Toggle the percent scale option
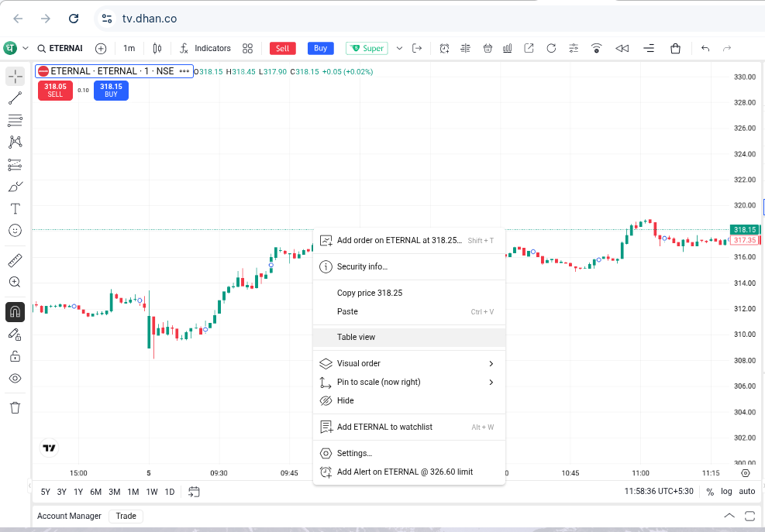Viewport: 765px width, 532px height. click(710, 492)
